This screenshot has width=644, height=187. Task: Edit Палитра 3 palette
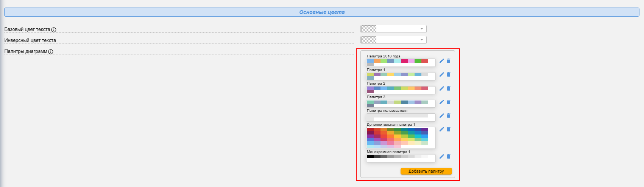coord(441,102)
